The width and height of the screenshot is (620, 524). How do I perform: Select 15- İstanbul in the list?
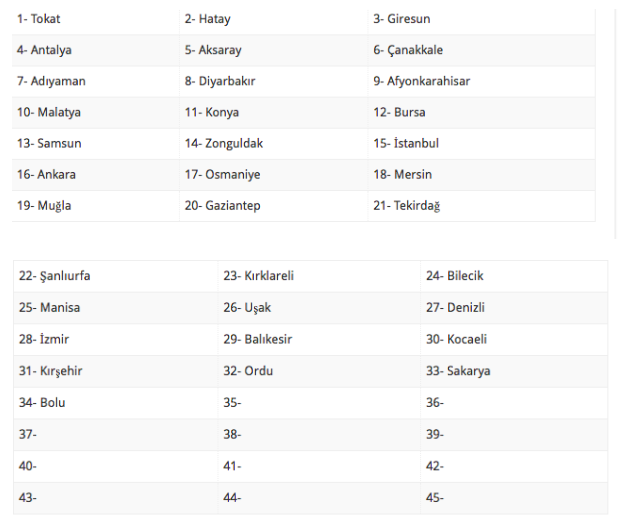tap(406, 143)
